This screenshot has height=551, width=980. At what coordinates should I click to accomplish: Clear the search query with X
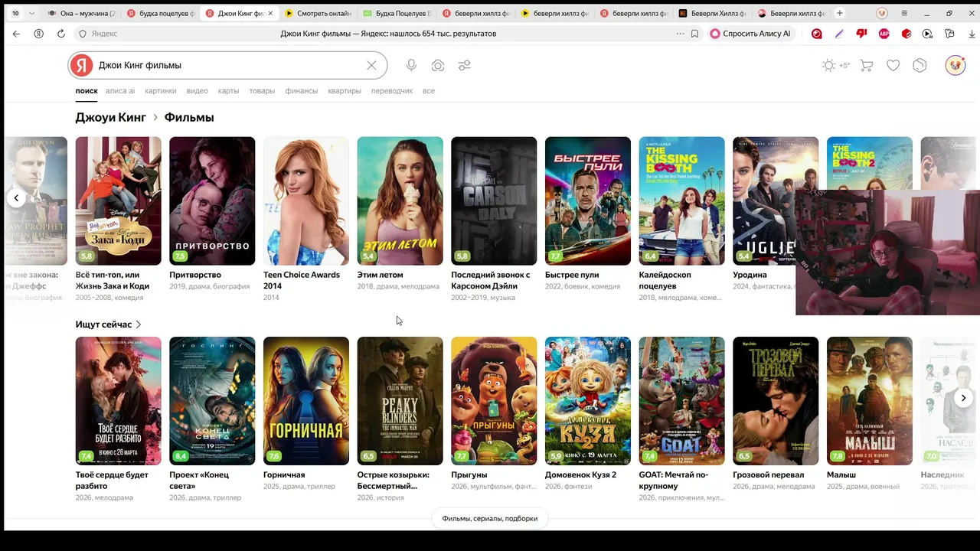371,66
